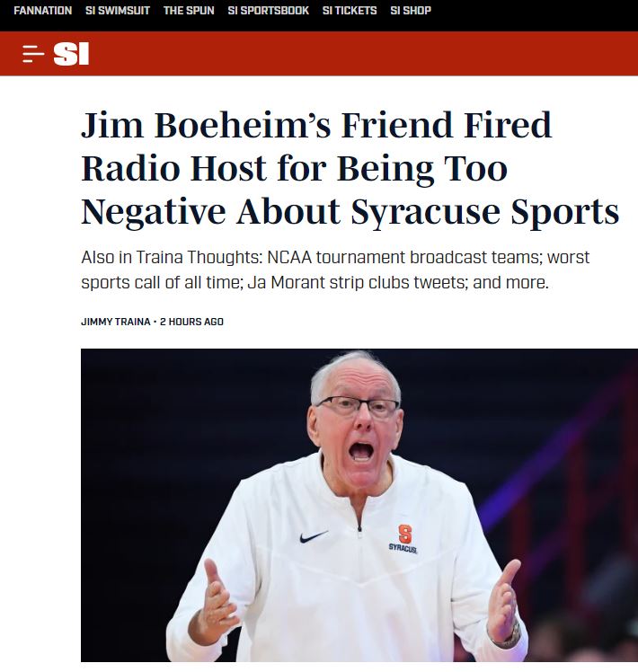Click the Jim Boeheim article headline
This screenshot has height=672, width=638.
[350, 168]
